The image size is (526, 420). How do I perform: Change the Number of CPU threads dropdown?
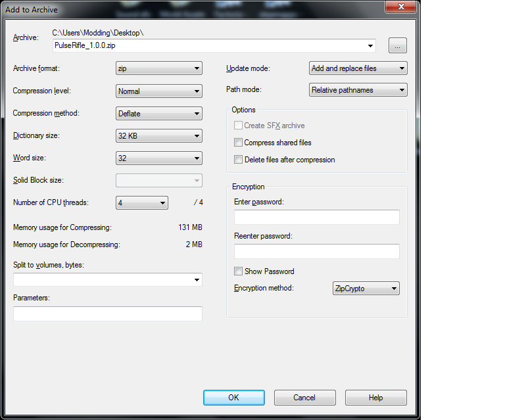(141, 203)
